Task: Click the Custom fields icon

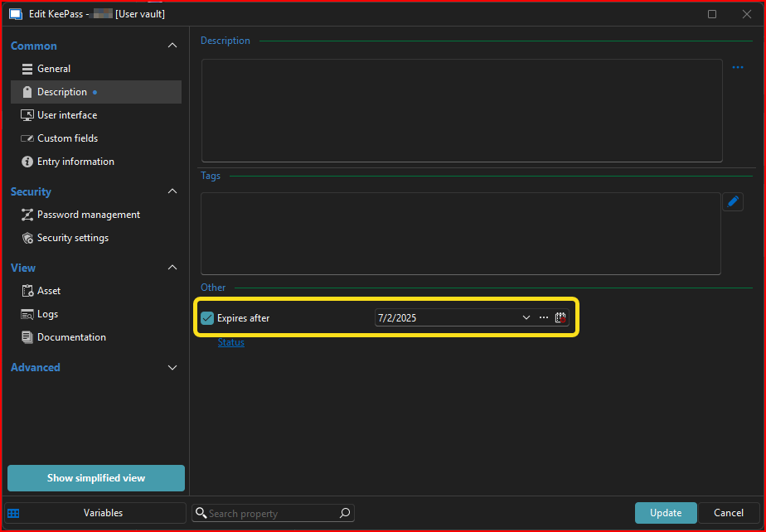Action: click(27, 138)
